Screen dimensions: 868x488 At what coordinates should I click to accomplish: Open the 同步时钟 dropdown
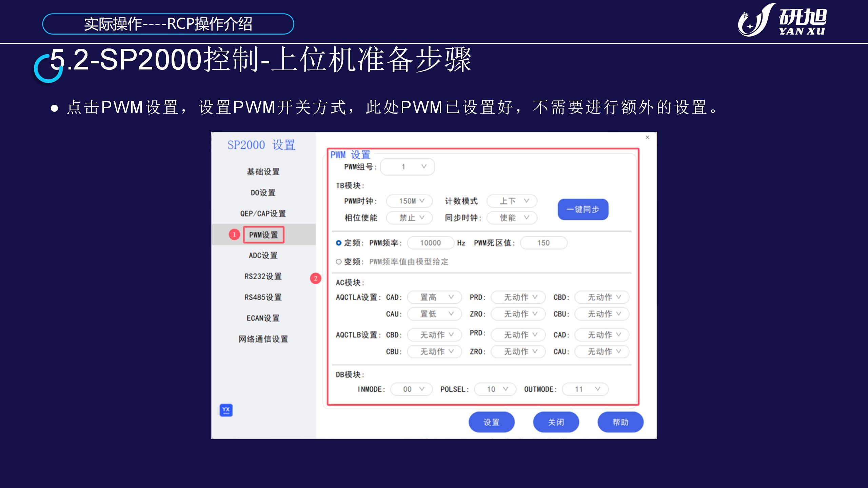click(x=512, y=218)
